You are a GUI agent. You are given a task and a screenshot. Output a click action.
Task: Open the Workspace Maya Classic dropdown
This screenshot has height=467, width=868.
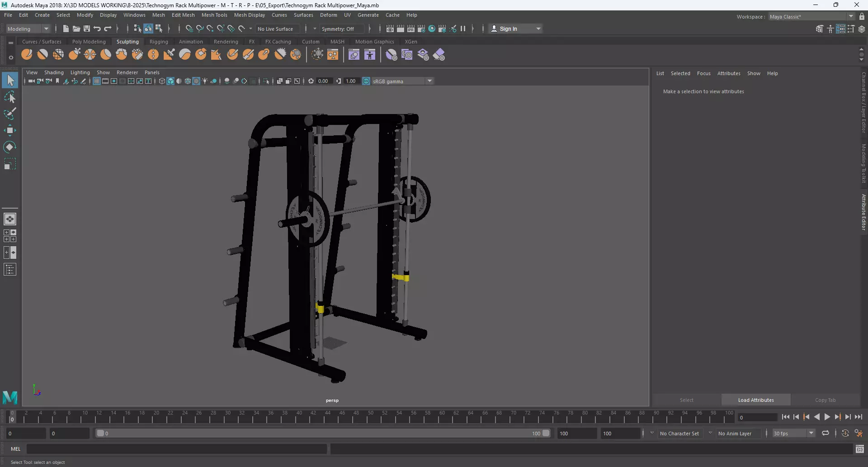pyautogui.click(x=812, y=17)
